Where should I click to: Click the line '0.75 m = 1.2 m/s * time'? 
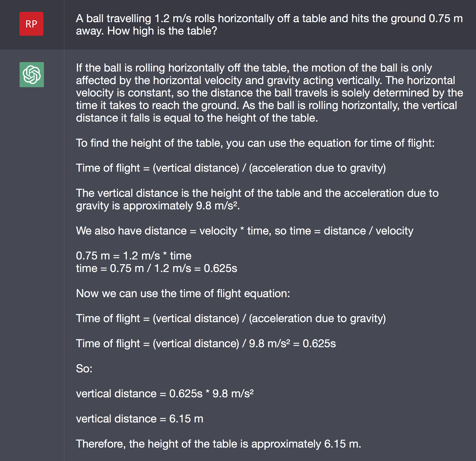134,256
